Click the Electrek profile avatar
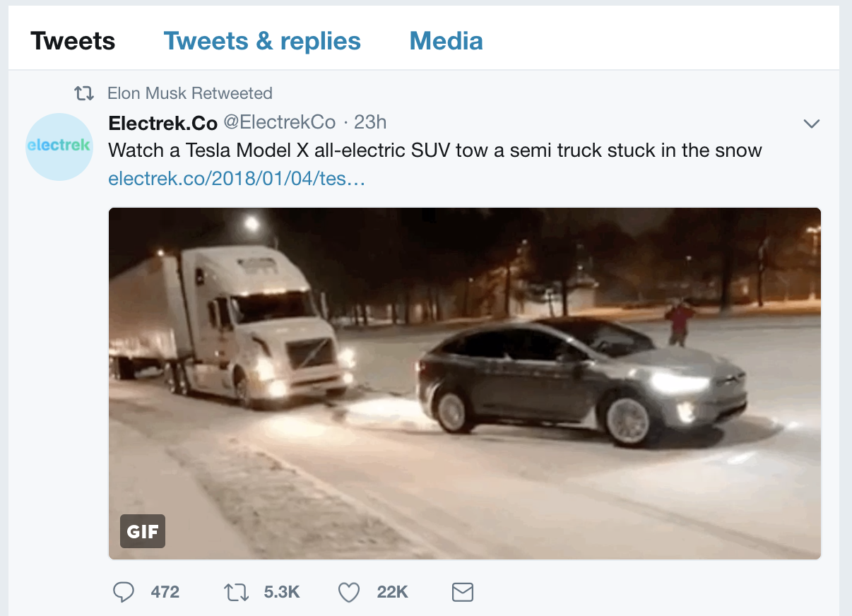852x616 pixels. (x=59, y=146)
